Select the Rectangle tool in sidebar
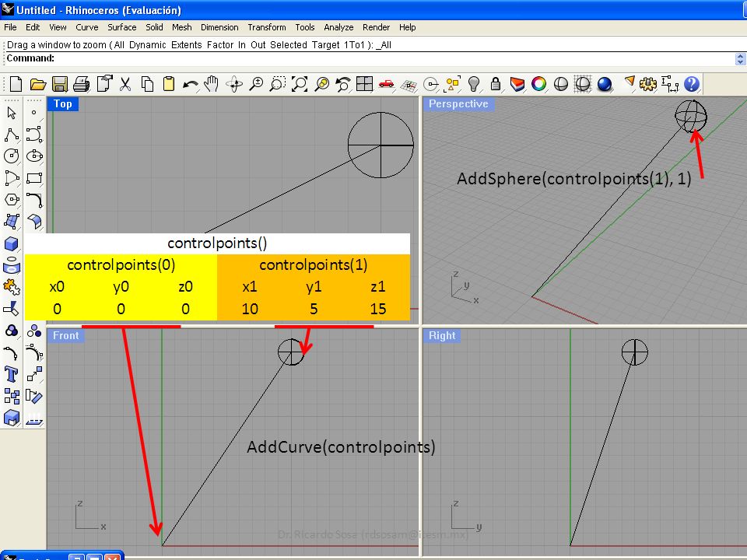 tap(34, 178)
